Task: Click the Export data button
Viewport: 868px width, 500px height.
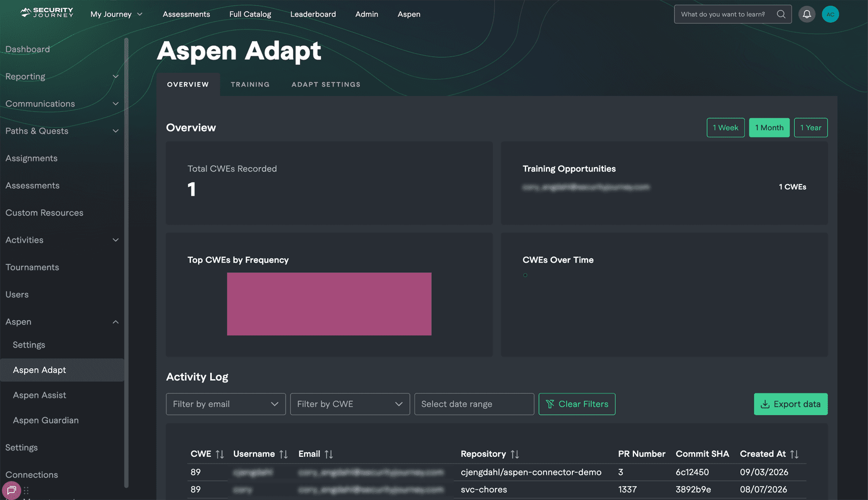Action: (791, 404)
